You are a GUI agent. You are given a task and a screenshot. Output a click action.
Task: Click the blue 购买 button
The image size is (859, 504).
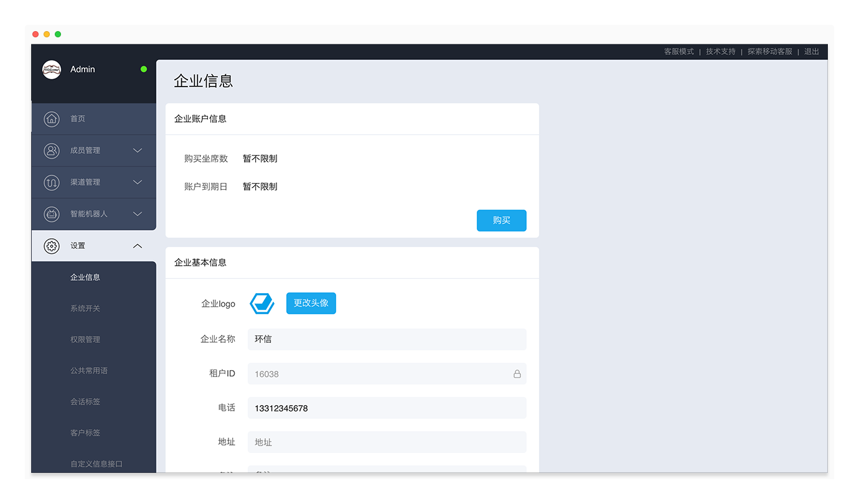[502, 220]
